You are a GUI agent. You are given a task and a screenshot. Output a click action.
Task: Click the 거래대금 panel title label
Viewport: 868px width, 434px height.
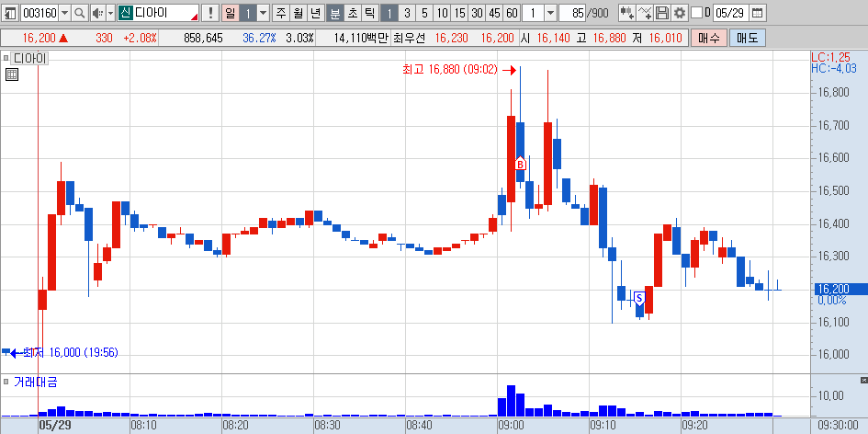36,382
